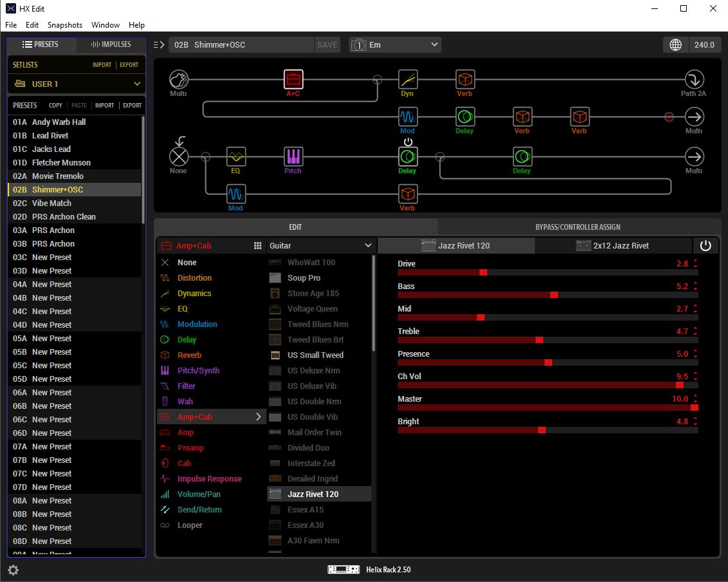Image resolution: width=728 pixels, height=582 pixels.
Task: Select the Soup Pro amp model
Action: pos(319,277)
